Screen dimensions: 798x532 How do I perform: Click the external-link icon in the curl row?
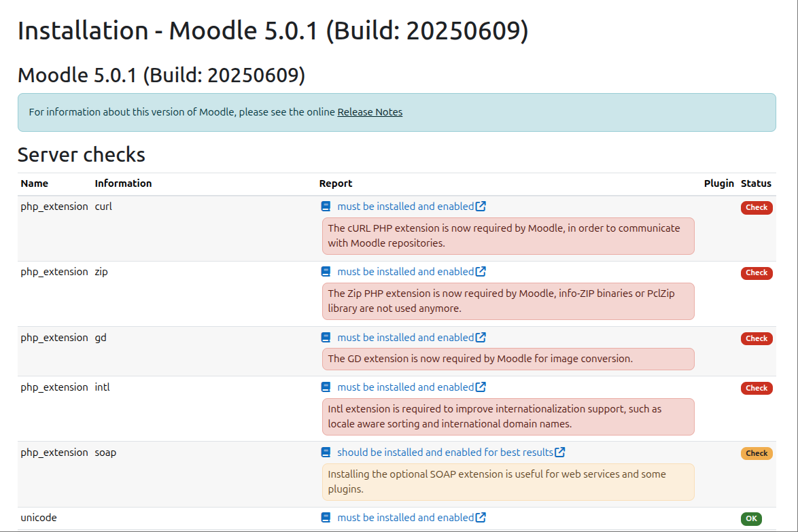point(481,206)
